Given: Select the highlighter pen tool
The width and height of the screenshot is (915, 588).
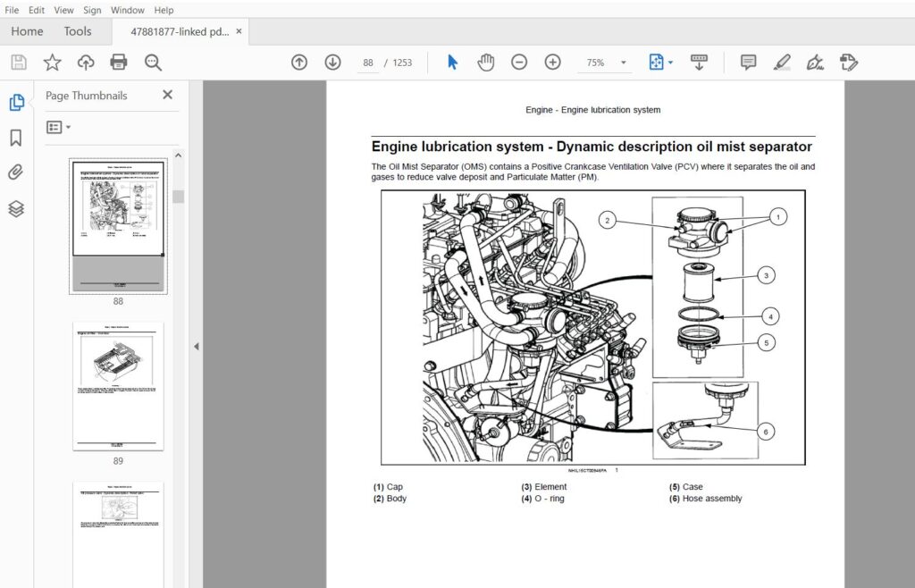Looking at the screenshot, I should (x=781, y=63).
